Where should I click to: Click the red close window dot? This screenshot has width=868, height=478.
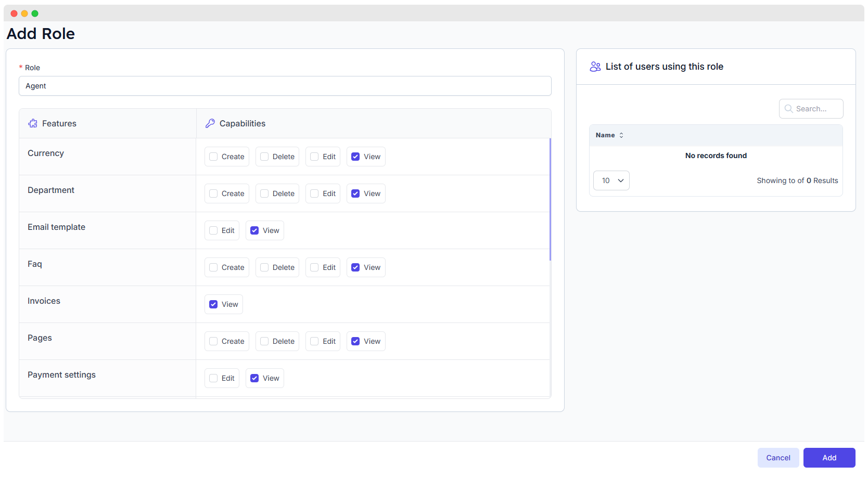point(14,14)
